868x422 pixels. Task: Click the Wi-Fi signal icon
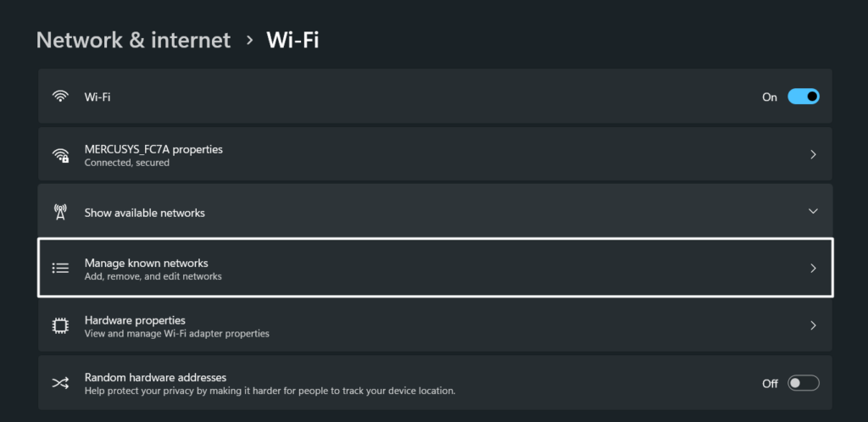point(60,97)
